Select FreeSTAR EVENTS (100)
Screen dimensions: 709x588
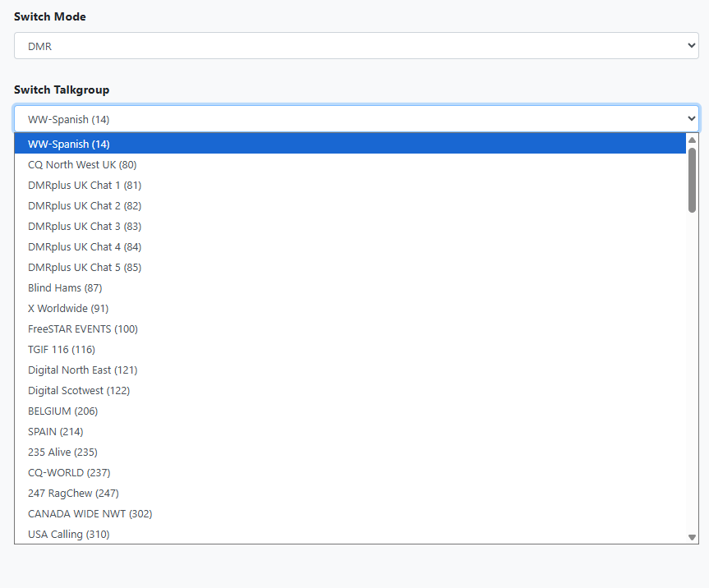click(350, 329)
